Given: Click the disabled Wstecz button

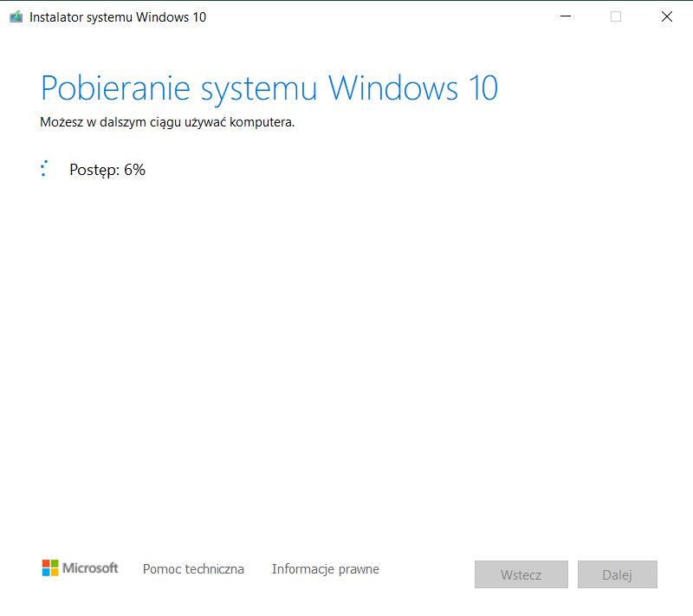Looking at the screenshot, I should tap(520, 574).
